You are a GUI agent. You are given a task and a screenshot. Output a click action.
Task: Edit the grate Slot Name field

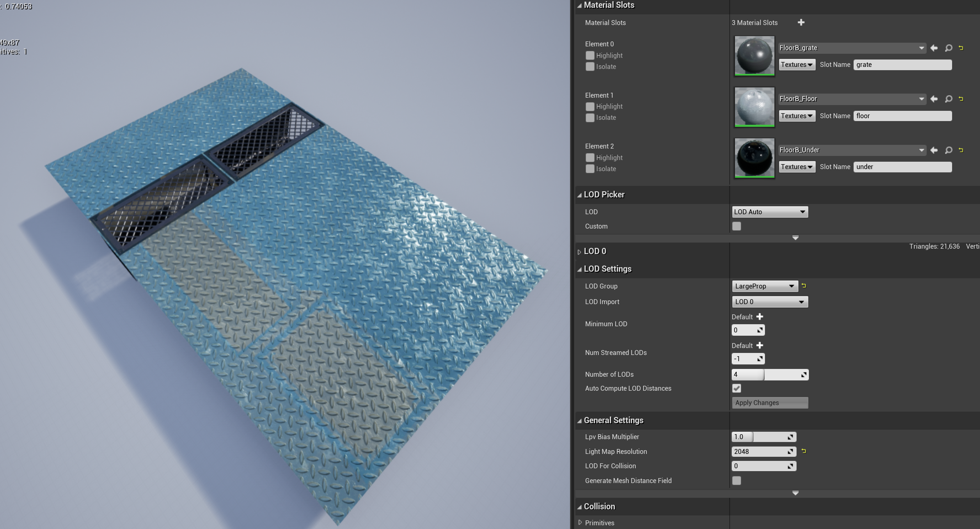(902, 65)
